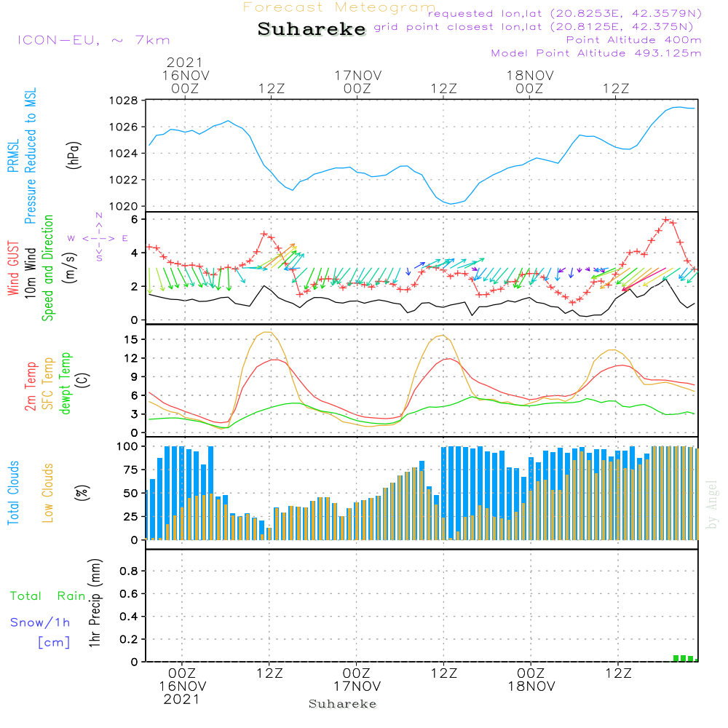
Task: Click the wind gust peak marker near 6 m/s
Action: [666, 220]
